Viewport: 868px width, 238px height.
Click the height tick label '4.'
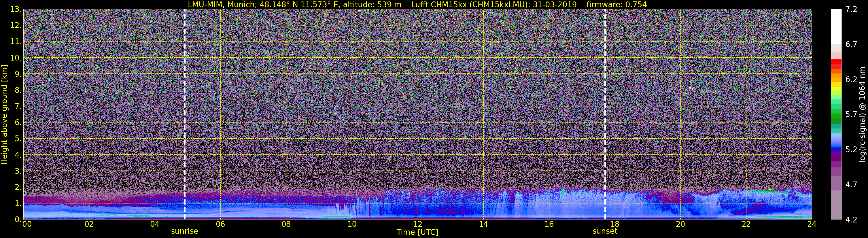(x=18, y=155)
